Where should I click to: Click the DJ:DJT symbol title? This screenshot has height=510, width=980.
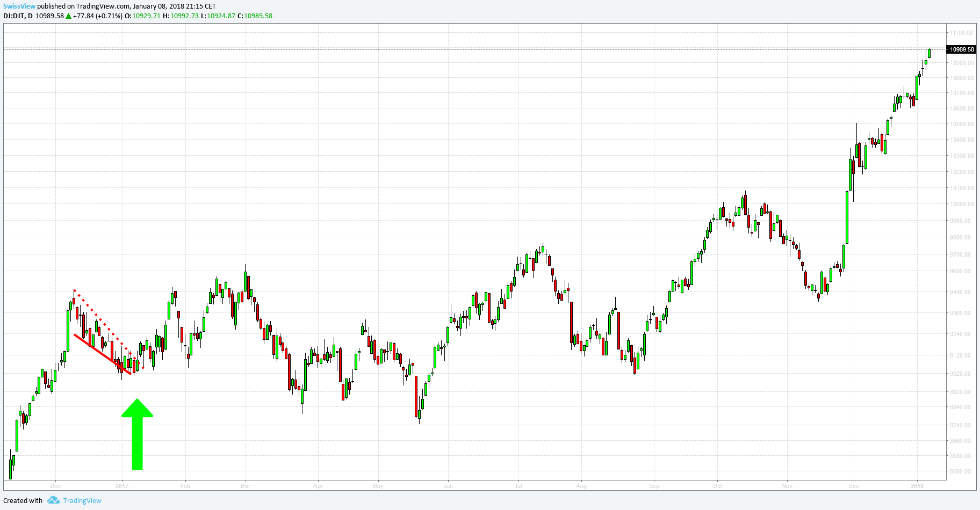point(14,16)
